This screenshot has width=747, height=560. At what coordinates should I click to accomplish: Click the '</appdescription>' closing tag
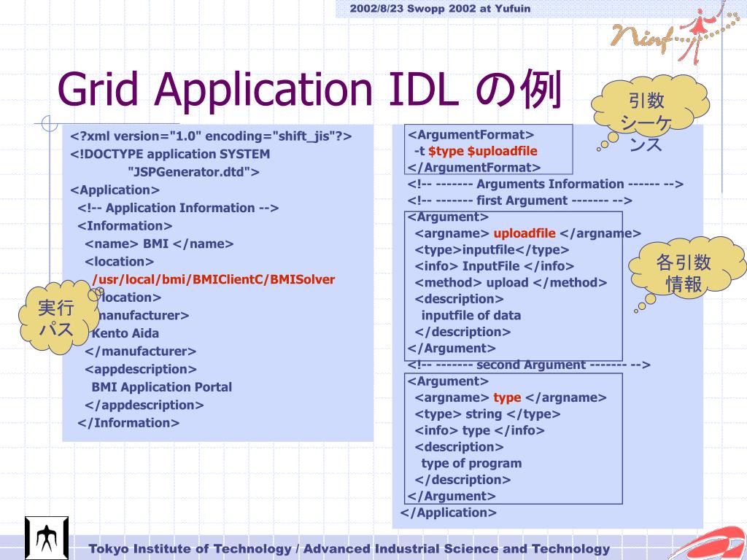pos(144,405)
